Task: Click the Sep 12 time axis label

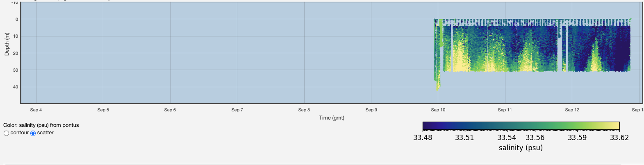Action: click(572, 110)
